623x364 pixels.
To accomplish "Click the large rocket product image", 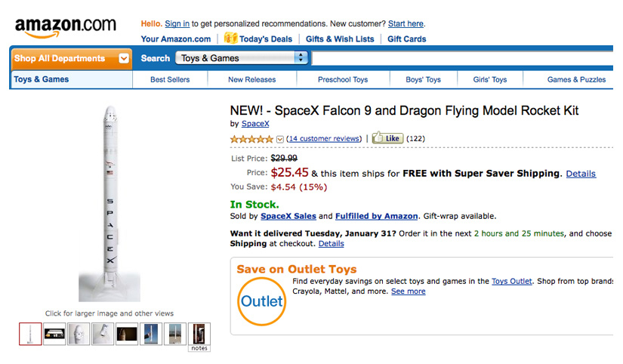I will pos(109,202).
